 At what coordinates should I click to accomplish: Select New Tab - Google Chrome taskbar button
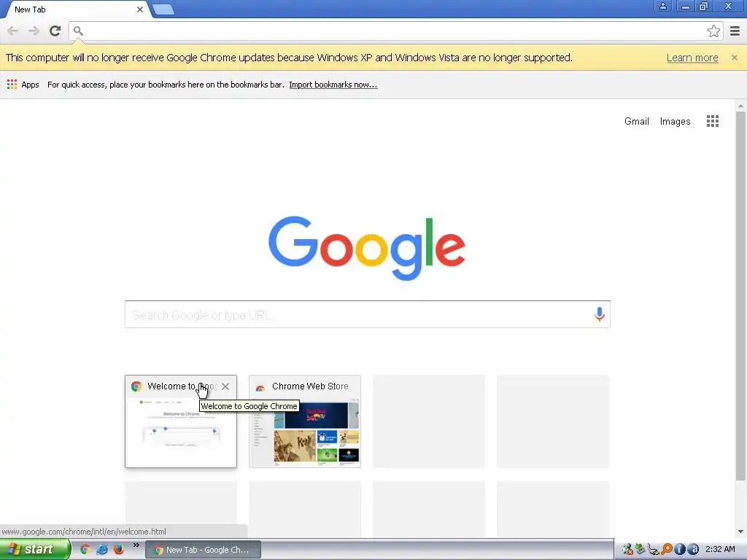203,550
